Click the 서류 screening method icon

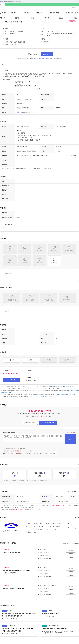pyautogui.click(x=12, y=360)
